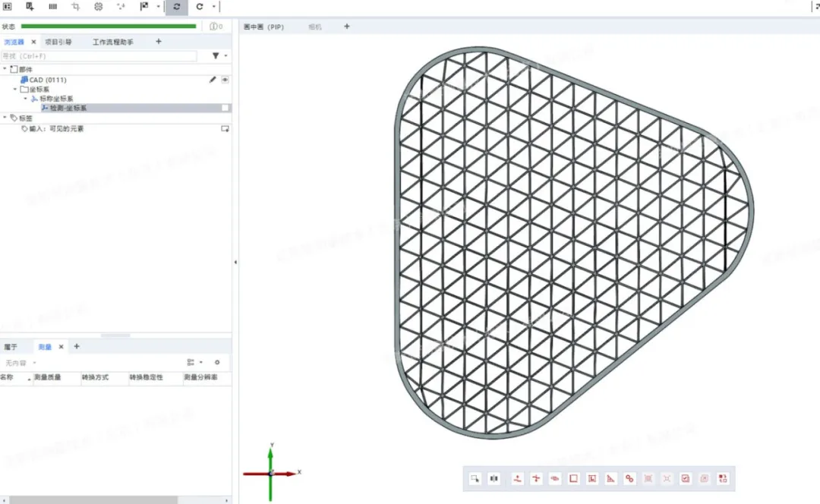The width and height of the screenshot is (820, 504).
Task: Click the recalculate circular arrow icon
Action: pos(199,7)
